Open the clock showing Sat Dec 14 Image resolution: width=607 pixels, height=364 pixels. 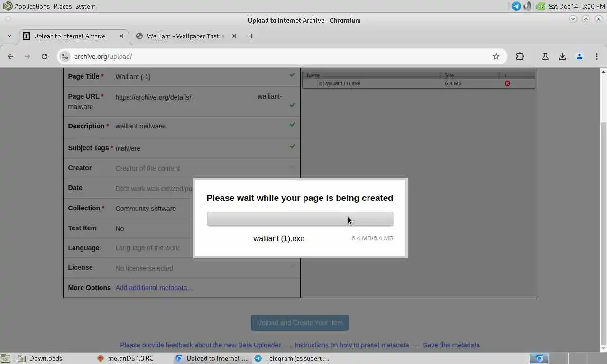click(576, 6)
